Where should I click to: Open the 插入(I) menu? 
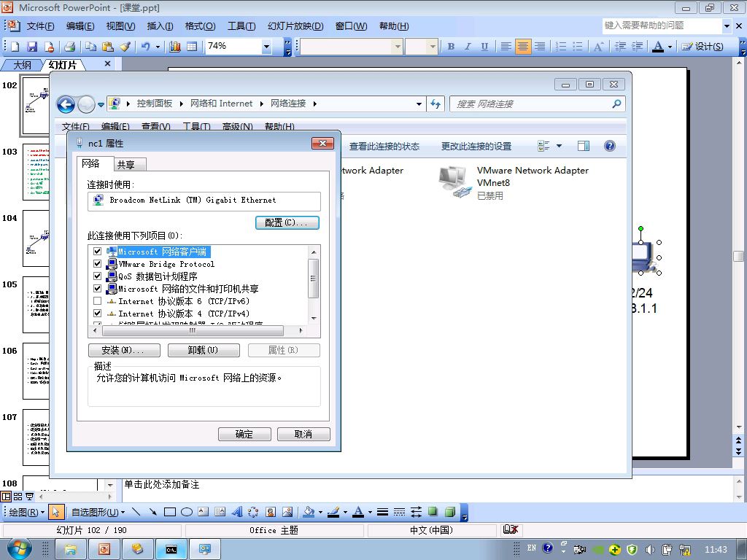[x=160, y=26]
